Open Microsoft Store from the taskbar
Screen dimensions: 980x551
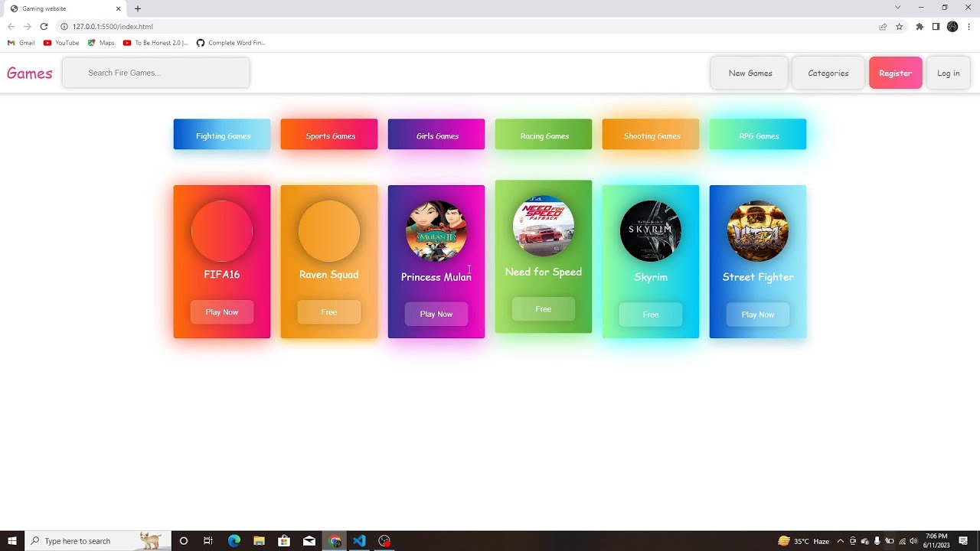pos(284,541)
